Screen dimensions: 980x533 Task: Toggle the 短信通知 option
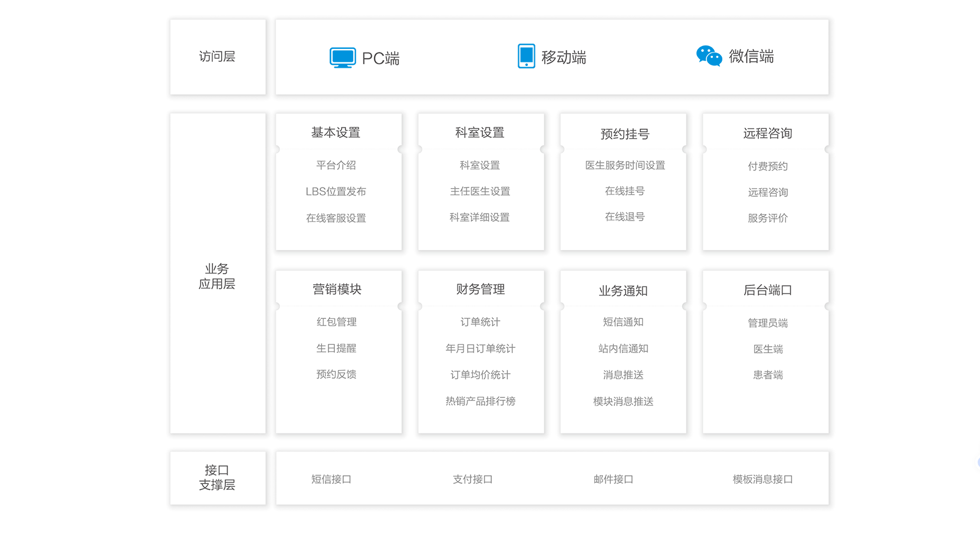623,322
